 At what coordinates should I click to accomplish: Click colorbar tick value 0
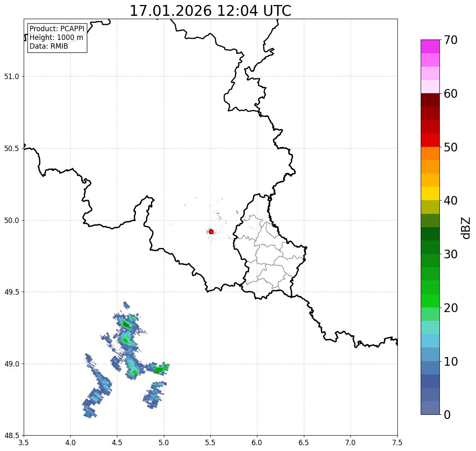(447, 414)
